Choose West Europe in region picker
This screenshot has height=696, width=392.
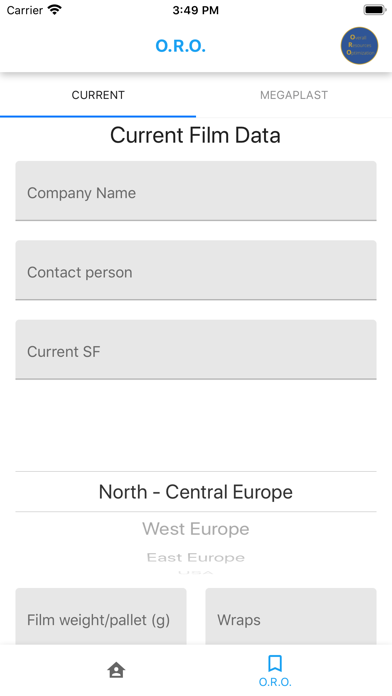click(x=196, y=529)
